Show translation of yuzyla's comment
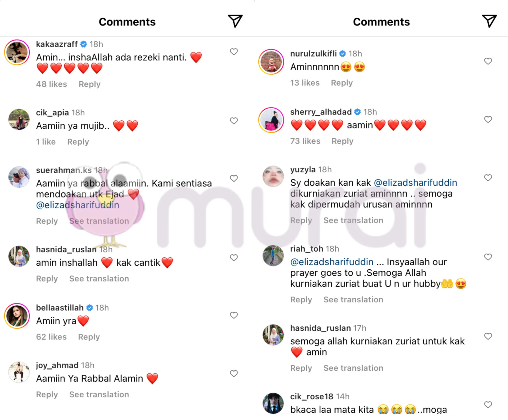 pyautogui.click(x=353, y=220)
